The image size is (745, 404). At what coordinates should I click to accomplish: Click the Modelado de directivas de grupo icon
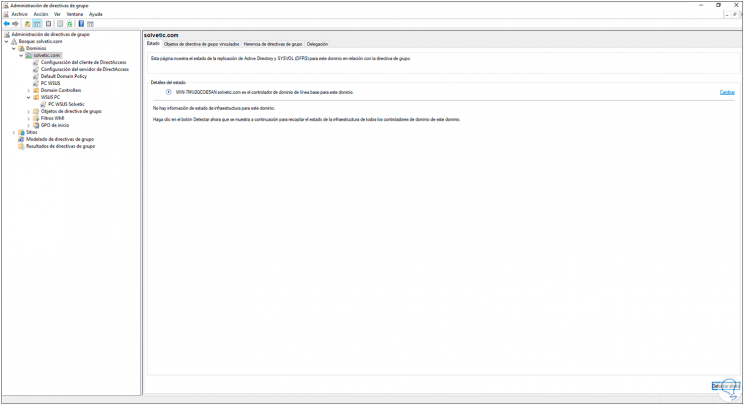[x=21, y=139]
